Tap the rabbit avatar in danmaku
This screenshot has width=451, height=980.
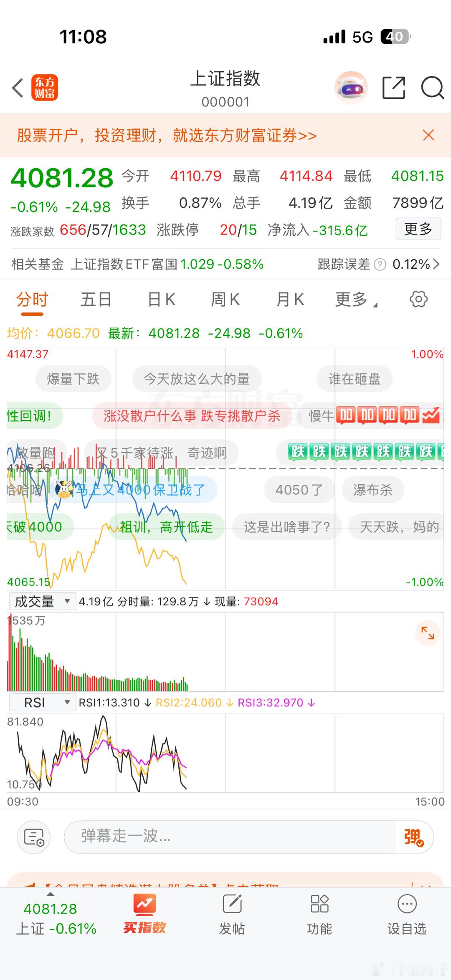[64, 489]
